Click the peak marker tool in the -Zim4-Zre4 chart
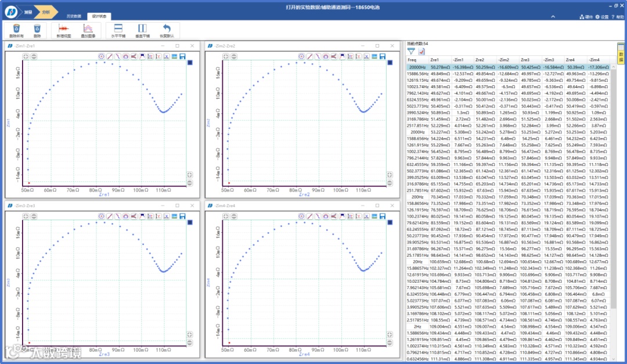Image resolution: width=627 pixels, height=364 pixels. click(x=342, y=216)
